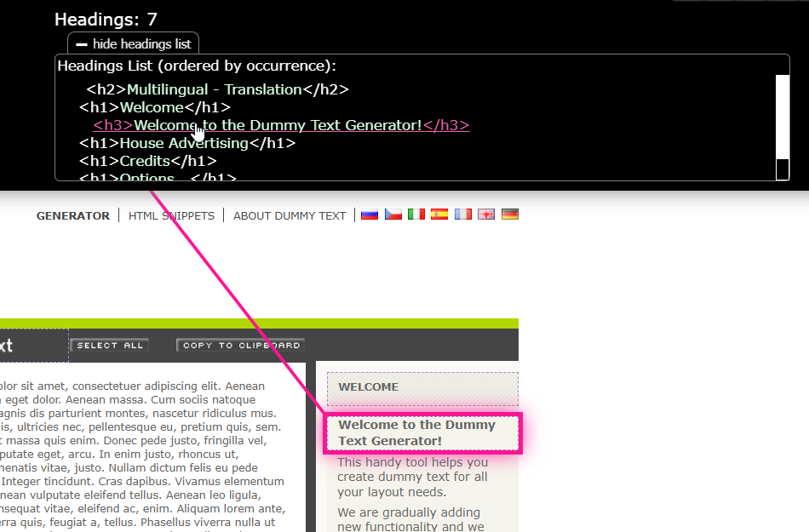Jump to the Credits h1 heading
The image size is (809, 532).
(148, 161)
